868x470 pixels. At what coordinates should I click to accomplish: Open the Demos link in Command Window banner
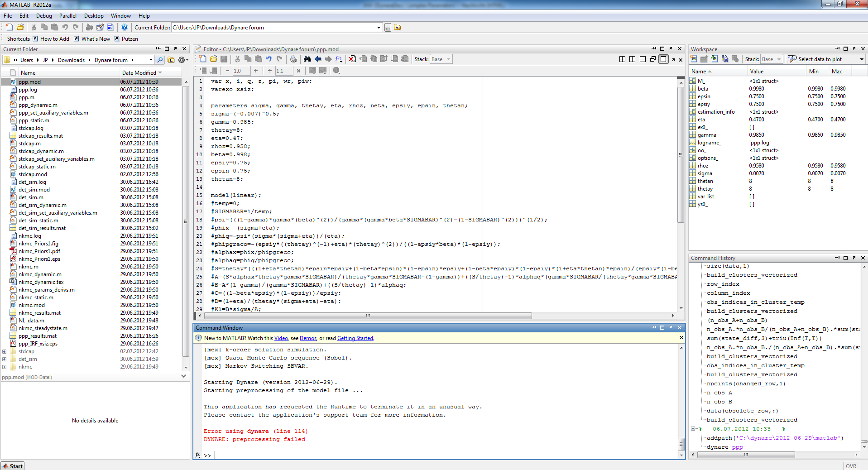pyautogui.click(x=308, y=338)
